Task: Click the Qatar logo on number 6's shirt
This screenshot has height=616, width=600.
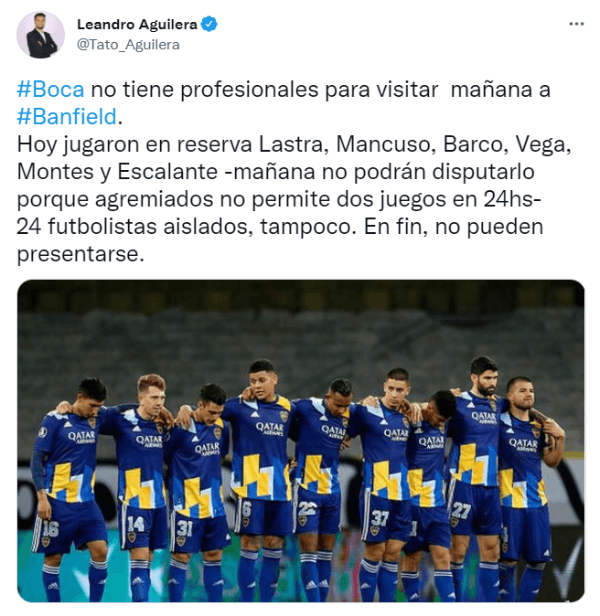Action: point(269,428)
